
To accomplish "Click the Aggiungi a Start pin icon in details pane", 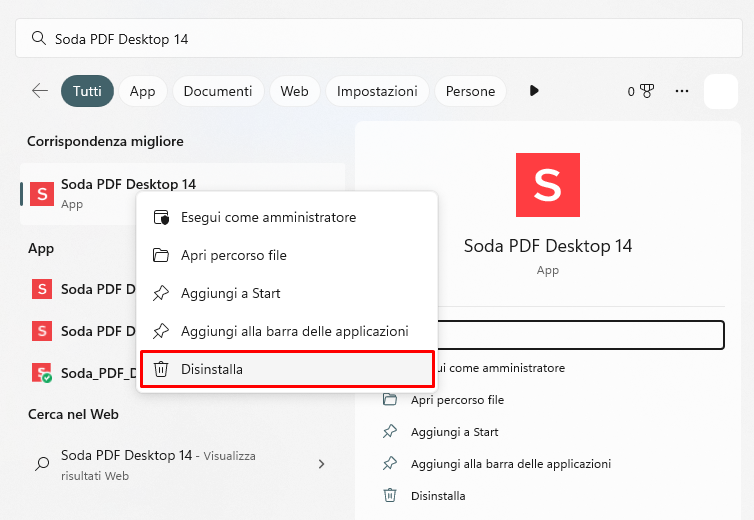I will [390, 431].
